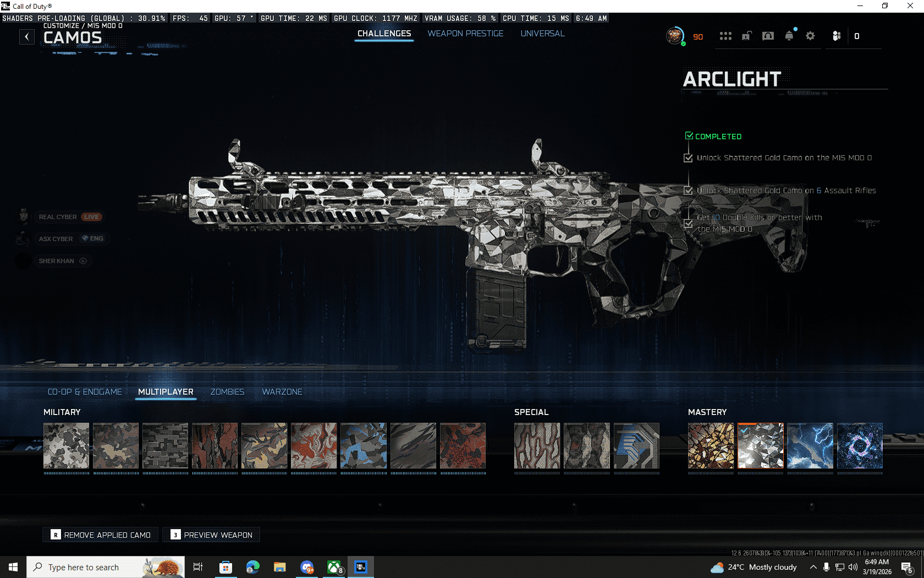Image resolution: width=924 pixels, height=578 pixels.
Task: Choose the first gray Military camo thumbnail
Action: tap(66, 446)
